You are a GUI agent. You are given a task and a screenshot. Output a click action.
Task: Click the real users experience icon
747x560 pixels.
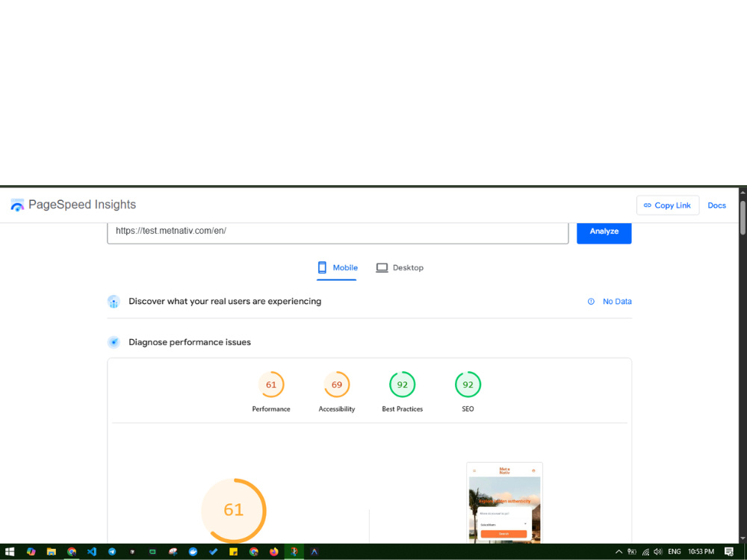(x=114, y=302)
